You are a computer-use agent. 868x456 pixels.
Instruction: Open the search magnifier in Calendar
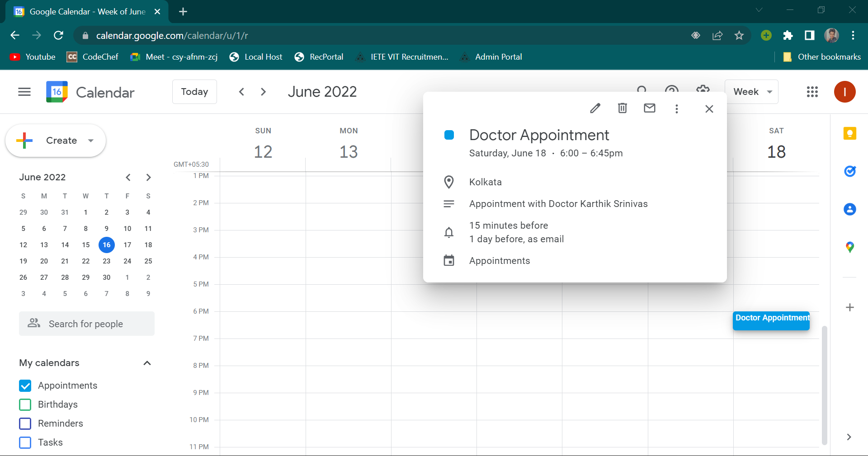pos(642,91)
